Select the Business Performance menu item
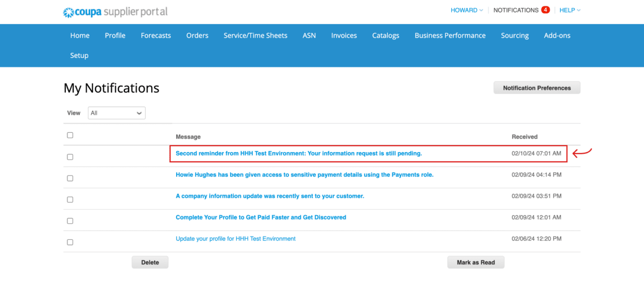The height and width of the screenshot is (287, 644). point(450,35)
